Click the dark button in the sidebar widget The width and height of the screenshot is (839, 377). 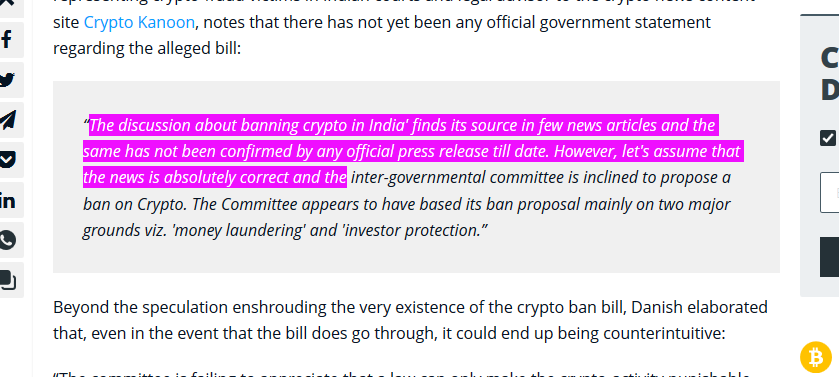click(829, 257)
